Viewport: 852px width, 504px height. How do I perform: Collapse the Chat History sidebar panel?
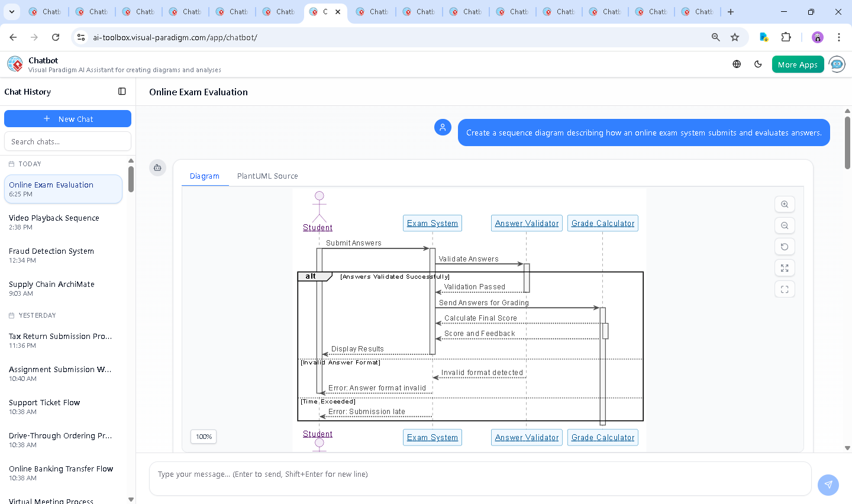(122, 92)
